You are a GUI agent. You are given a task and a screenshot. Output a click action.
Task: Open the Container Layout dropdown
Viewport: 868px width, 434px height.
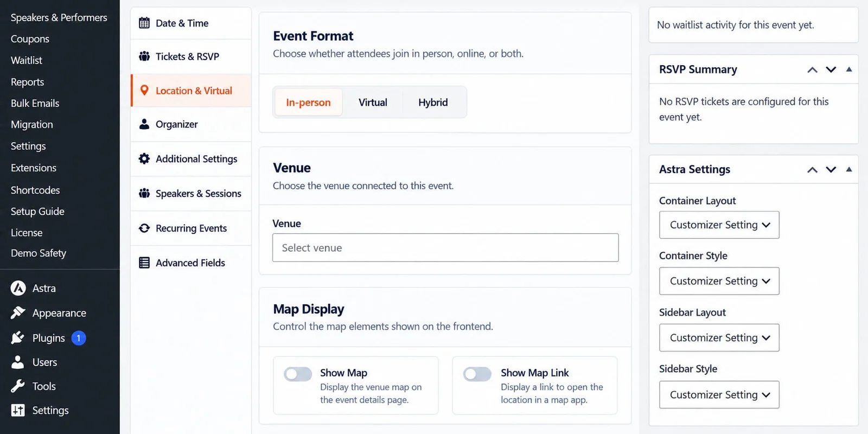click(719, 225)
